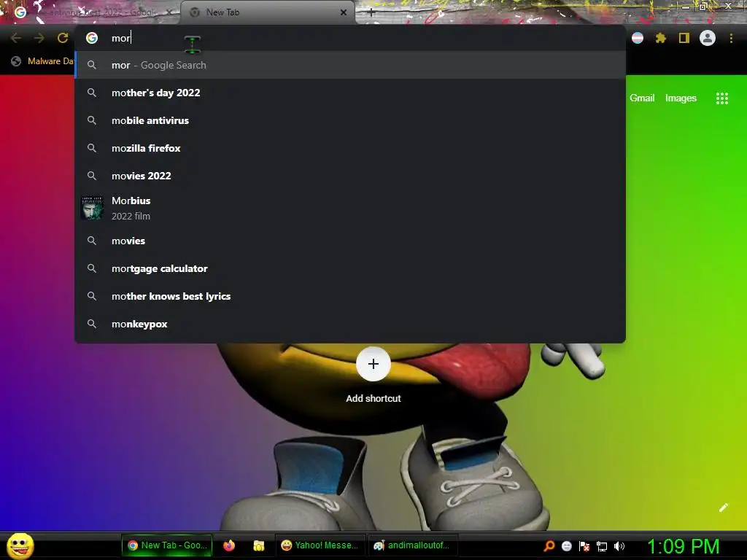Choose the 'mortgage calculator' suggestion
747x560 pixels.
[350, 268]
